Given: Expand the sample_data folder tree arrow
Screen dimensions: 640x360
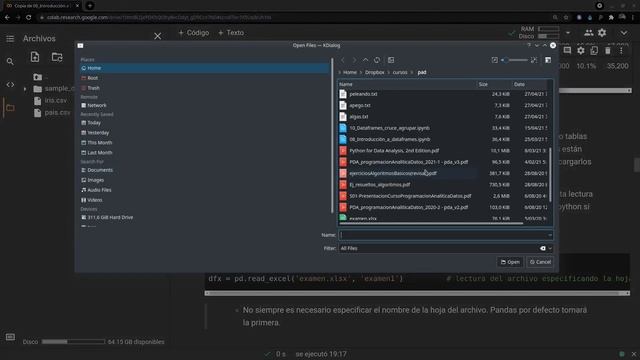Looking at the screenshot, I should pyautogui.click(x=25, y=89).
